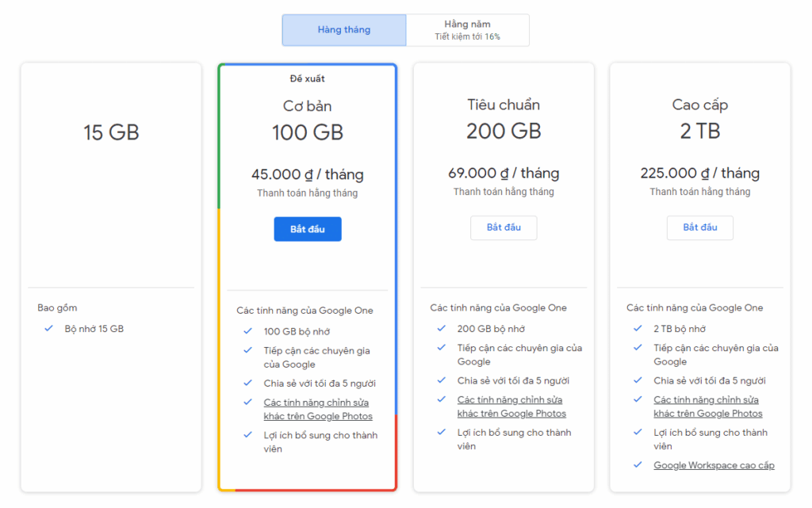
Task: Open Google Photos editing features link in Cơ bản
Action: [x=318, y=409]
